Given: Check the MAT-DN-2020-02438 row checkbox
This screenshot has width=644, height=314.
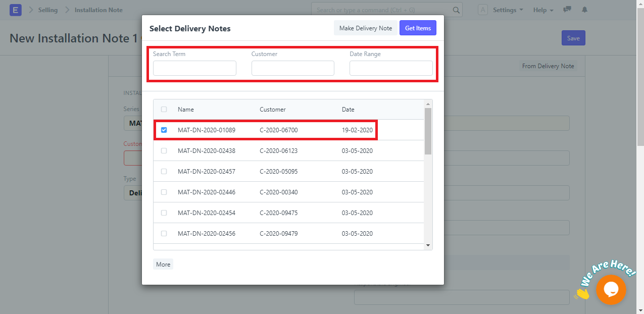Looking at the screenshot, I should (x=164, y=151).
